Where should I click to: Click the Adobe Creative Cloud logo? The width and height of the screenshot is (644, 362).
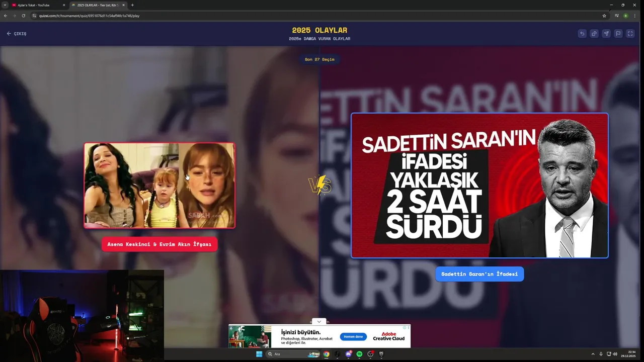tap(388, 336)
